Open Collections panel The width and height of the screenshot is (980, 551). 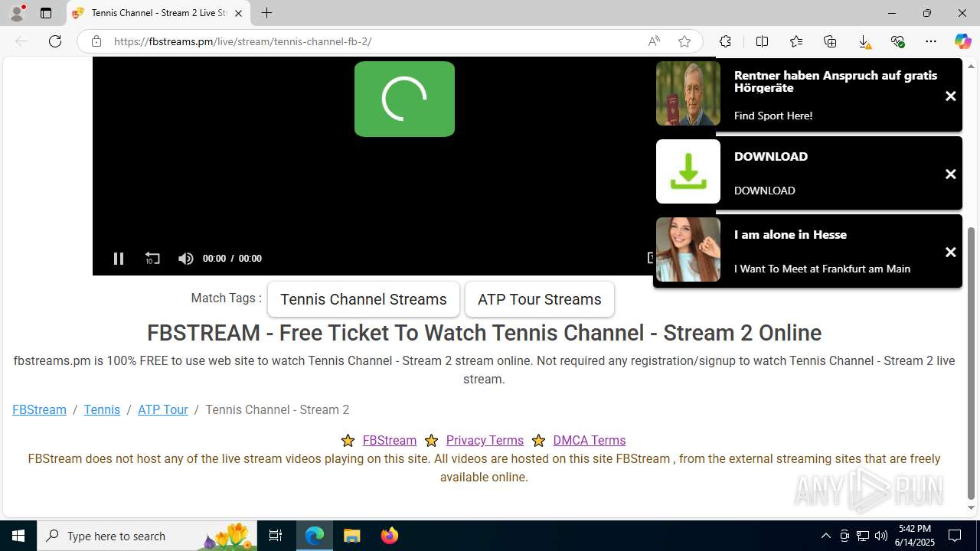[x=830, y=41]
